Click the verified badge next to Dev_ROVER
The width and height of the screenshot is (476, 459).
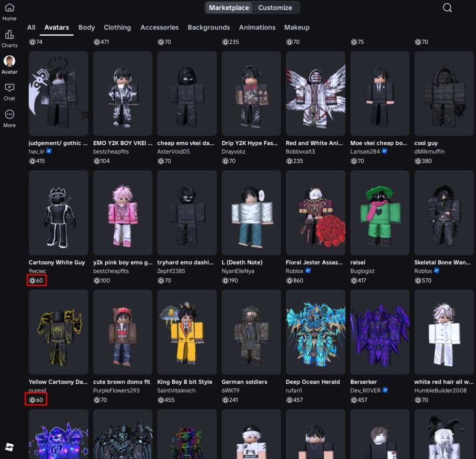(x=385, y=390)
